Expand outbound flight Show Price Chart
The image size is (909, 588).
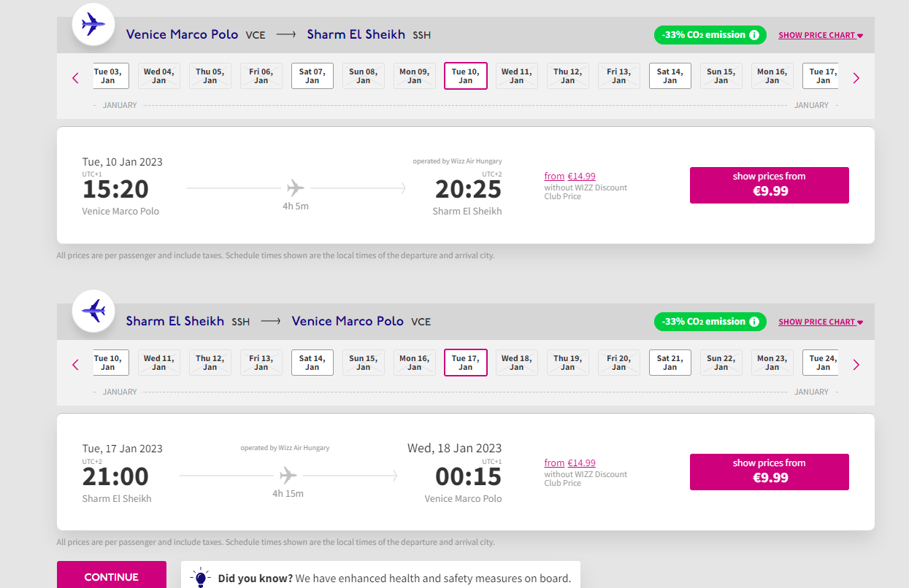[x=821, y=35]
